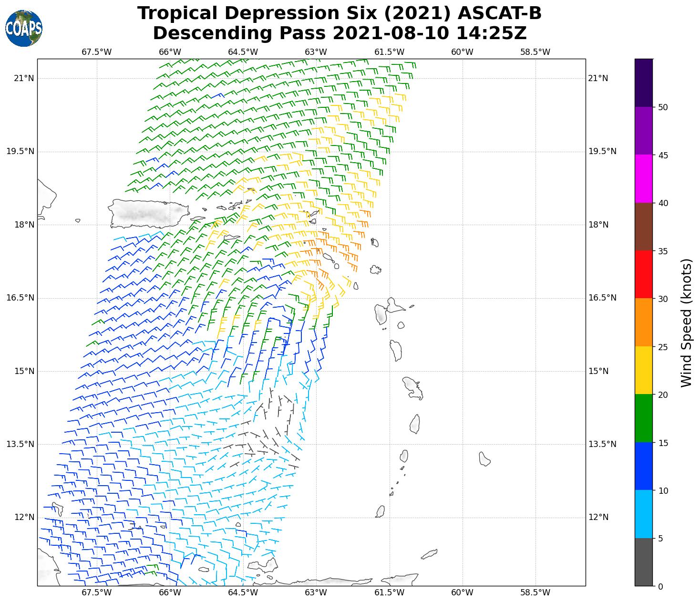Select the Martinique island on the map
Viewport: 700px width, 603px height.
(x=412, y=387)
